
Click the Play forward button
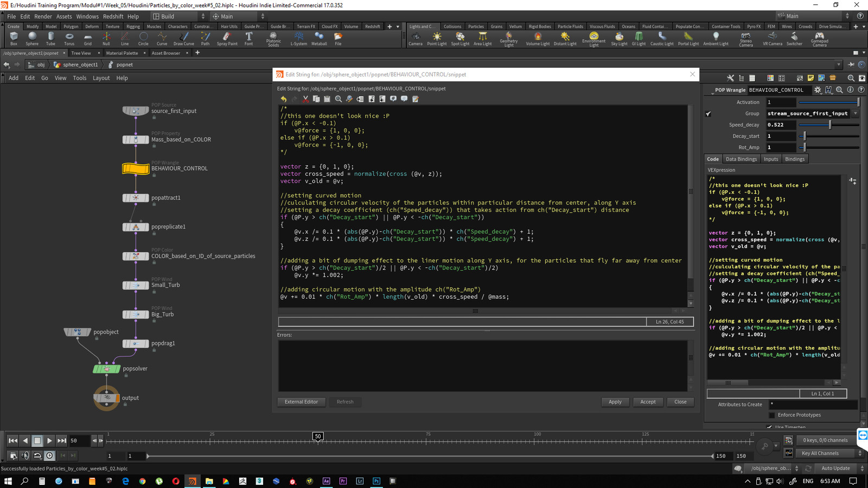click(49, 441)
